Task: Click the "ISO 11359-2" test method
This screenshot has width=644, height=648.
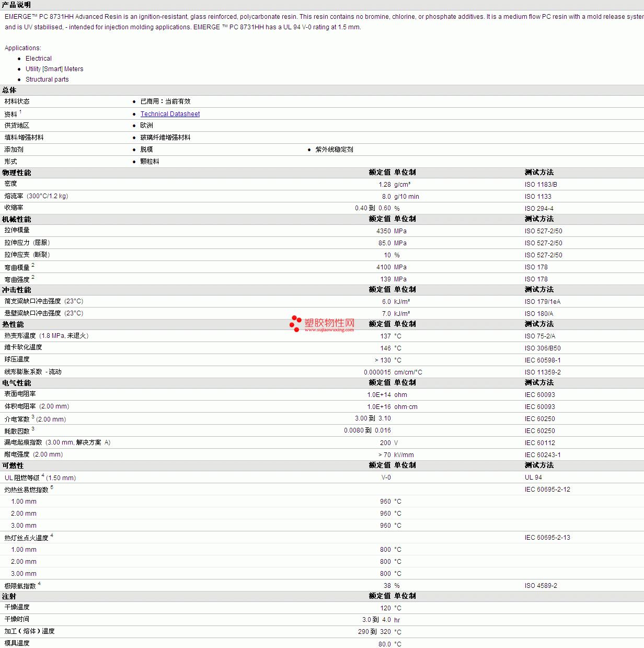Action: point(543,372)
